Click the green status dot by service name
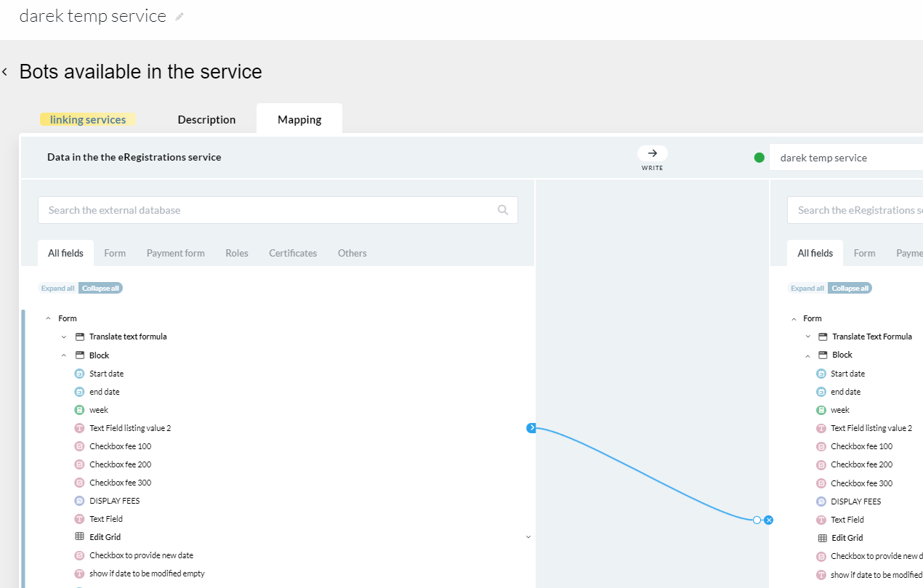 pos(759,158)
